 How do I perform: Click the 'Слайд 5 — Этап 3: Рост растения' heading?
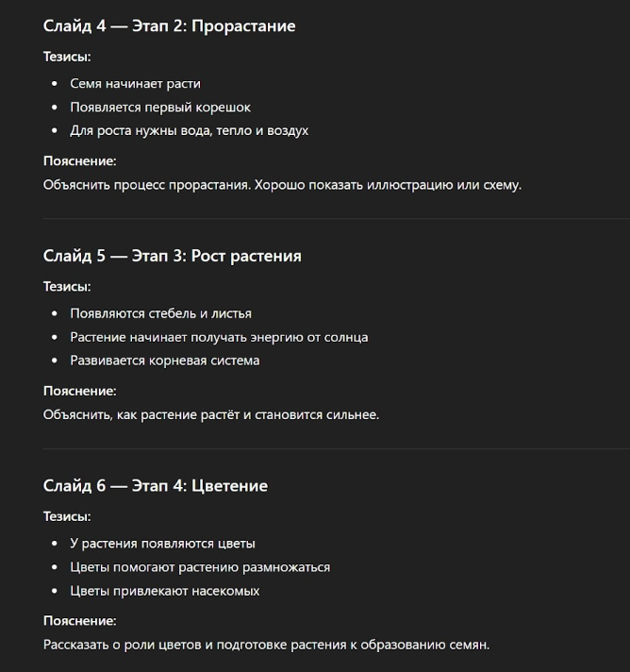pos(172,257)
